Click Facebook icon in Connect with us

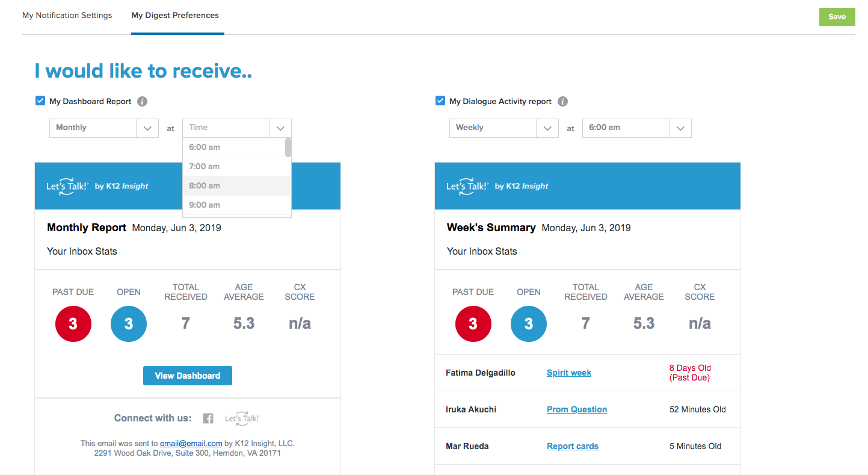point(208,418)
